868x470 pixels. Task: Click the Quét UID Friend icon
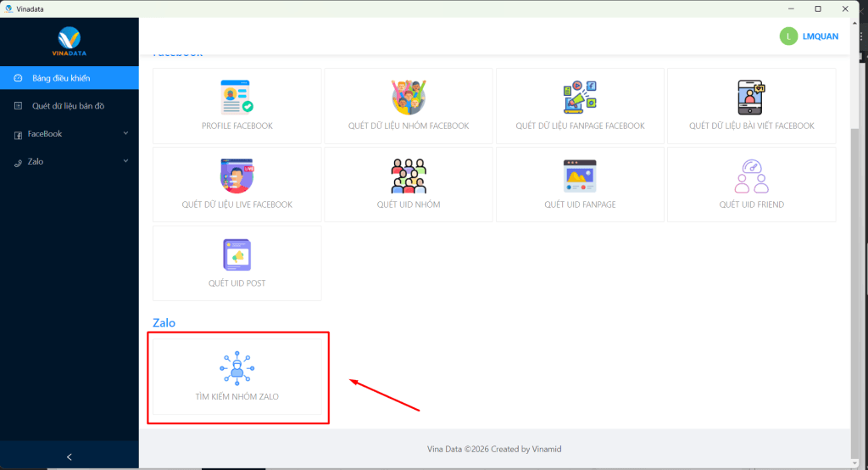point(751,176)
